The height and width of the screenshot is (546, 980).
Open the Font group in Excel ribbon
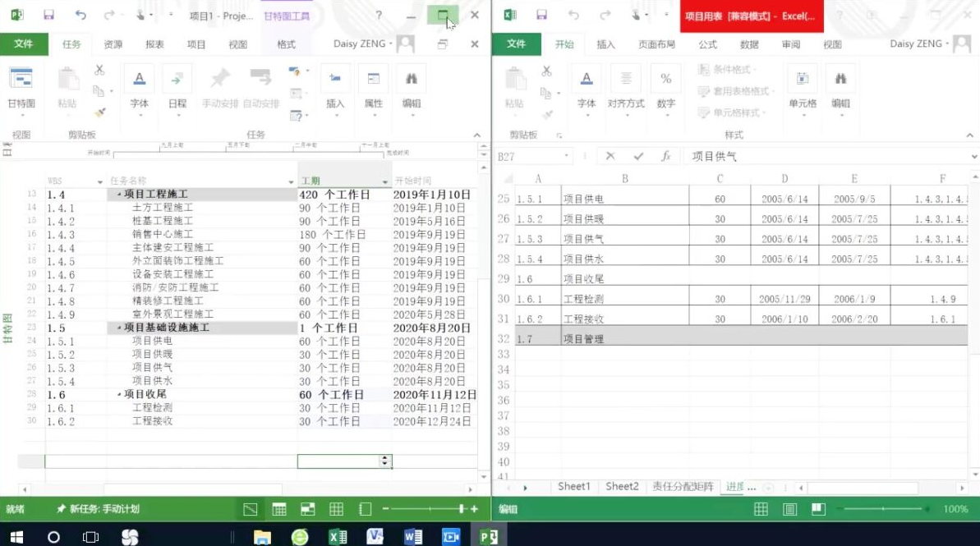(587, 90)
